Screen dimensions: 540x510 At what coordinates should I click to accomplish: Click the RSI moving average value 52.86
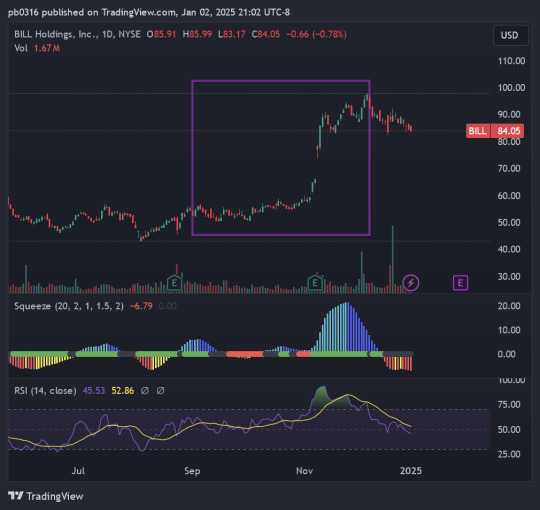pos(123,391)
